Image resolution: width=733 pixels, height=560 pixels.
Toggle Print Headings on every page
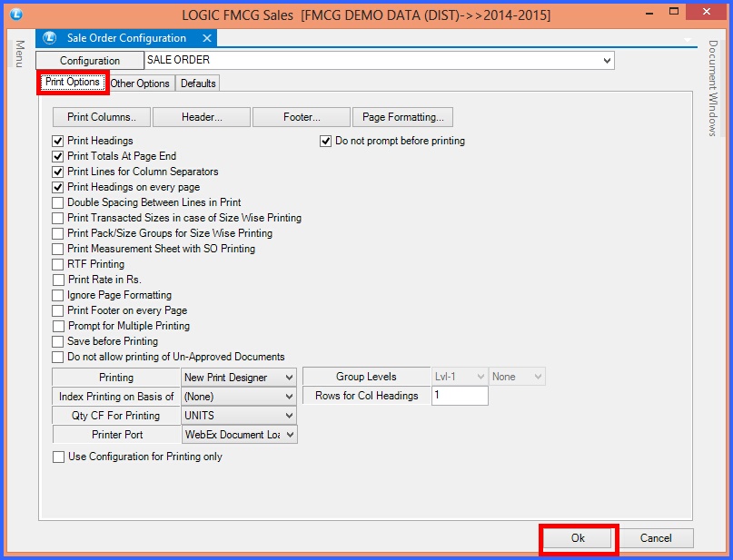click(x=58, y=187)
